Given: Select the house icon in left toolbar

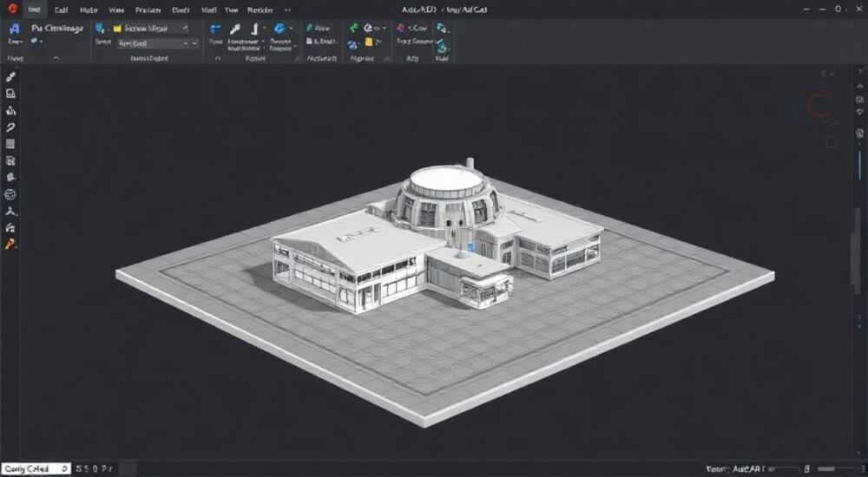Looking at the screenshot, I should [10, 227].
